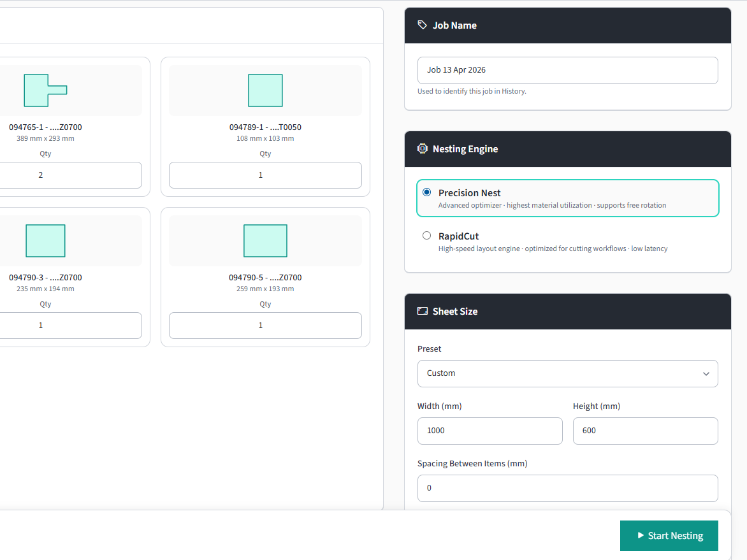
Task: Select the thumbnail of part 094790-3
Action: click(x=45, y=240)
